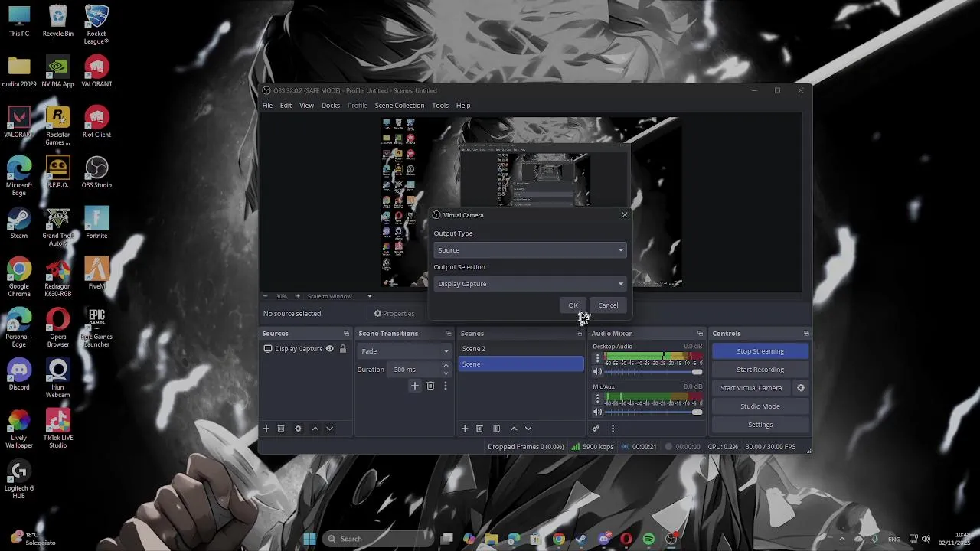Increase transition Duration with up arrow
Image resolution: width=980 pixels, height=551 pixels.
[446, 367]
